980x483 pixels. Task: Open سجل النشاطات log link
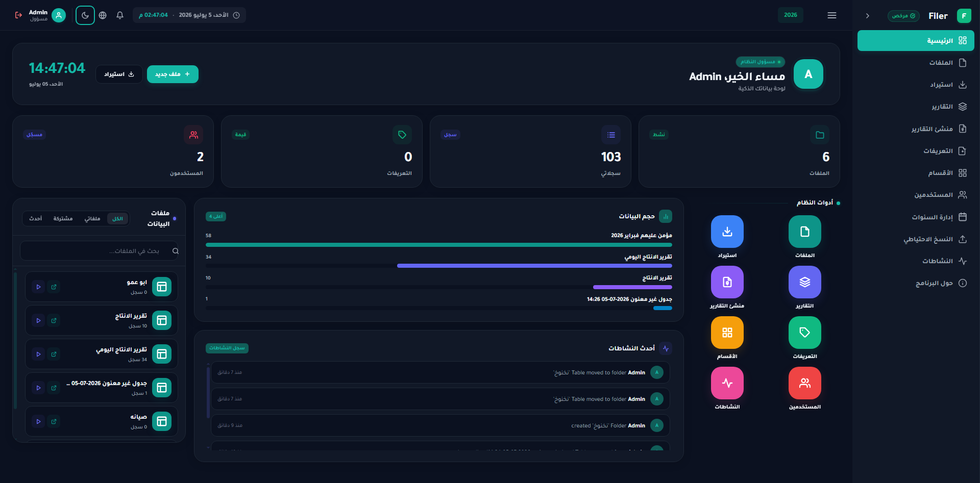tap(227, 348)
